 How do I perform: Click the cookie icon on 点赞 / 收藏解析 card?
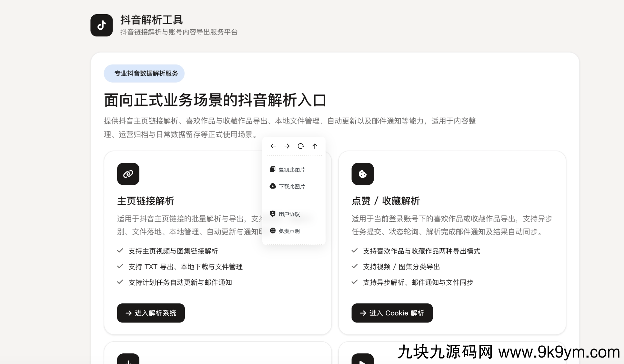tap(363, 174)
